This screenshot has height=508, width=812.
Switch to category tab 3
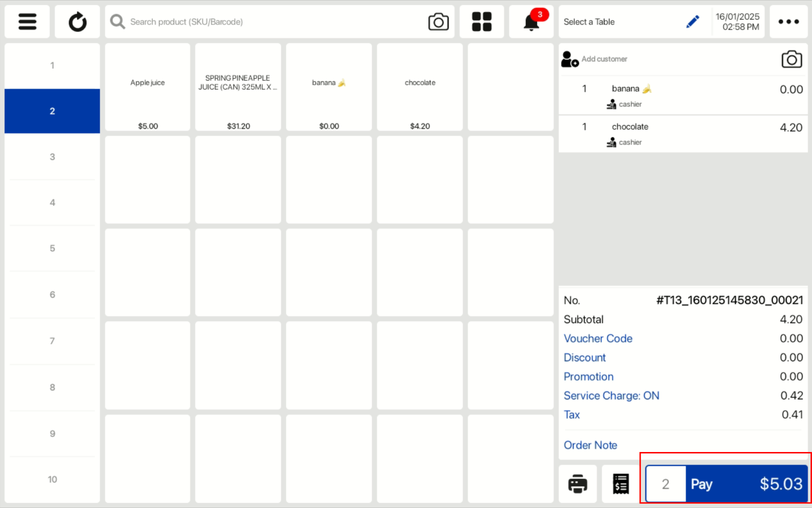(52, 157)
